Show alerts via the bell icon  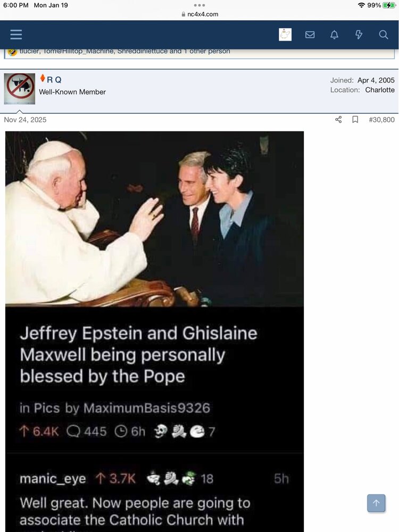click(x=334, y=35)
